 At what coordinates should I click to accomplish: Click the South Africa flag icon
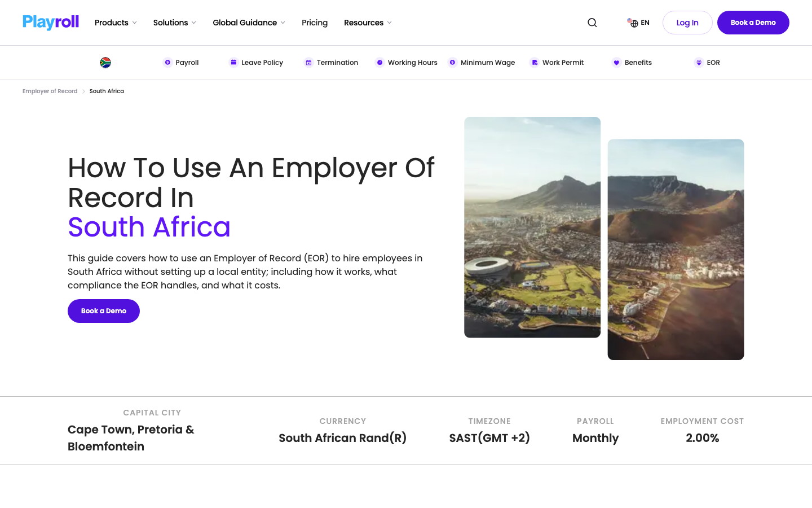(x=105, y=63)
